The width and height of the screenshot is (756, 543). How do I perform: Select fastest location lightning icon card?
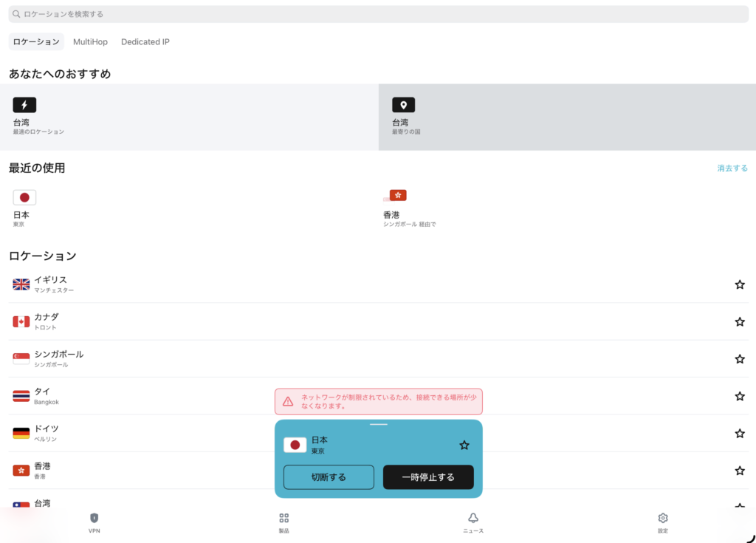tap(24, 105)
